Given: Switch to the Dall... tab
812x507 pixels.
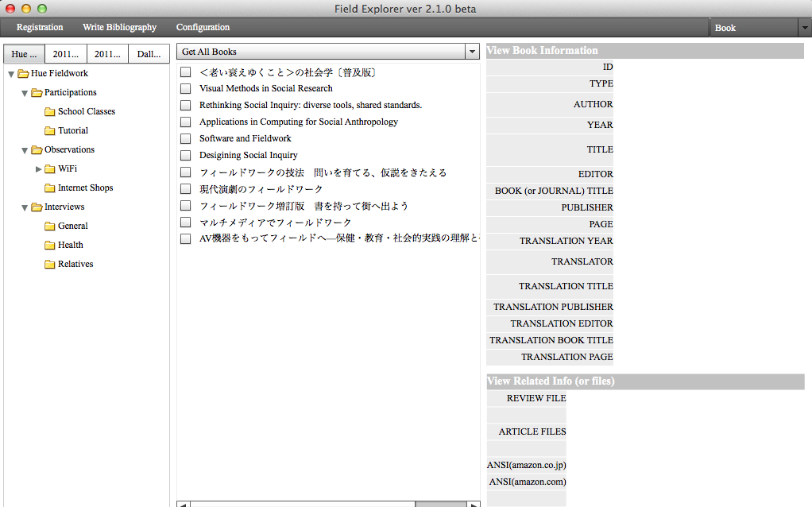Looking at the screenshot, I should [149, 54].
